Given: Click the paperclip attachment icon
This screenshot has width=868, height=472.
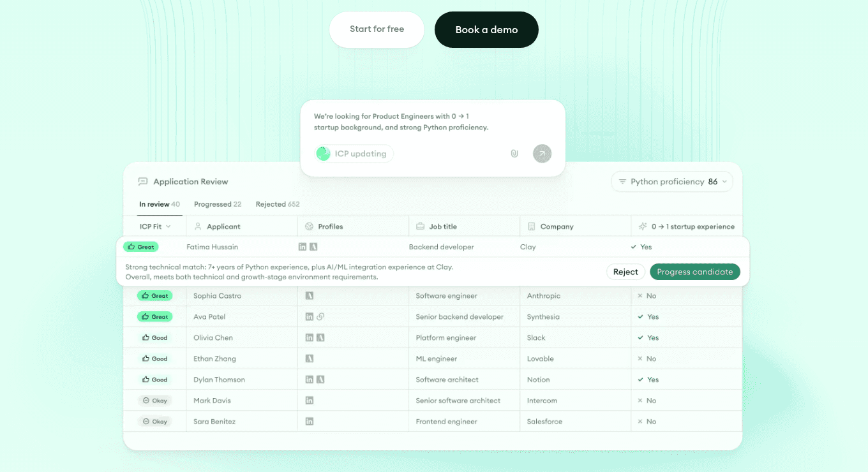Looking at the screenshot, I should [514, 154].
